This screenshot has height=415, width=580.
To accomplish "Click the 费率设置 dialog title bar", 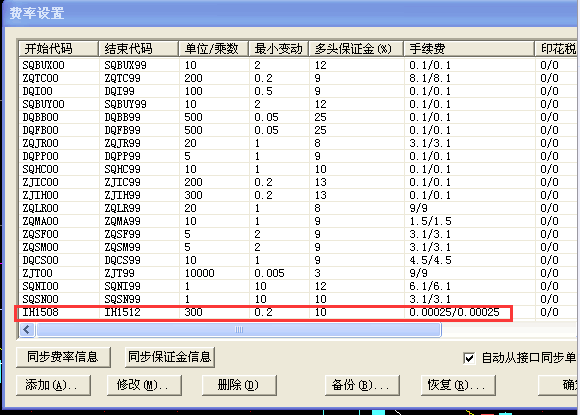I will pos(290,13).
